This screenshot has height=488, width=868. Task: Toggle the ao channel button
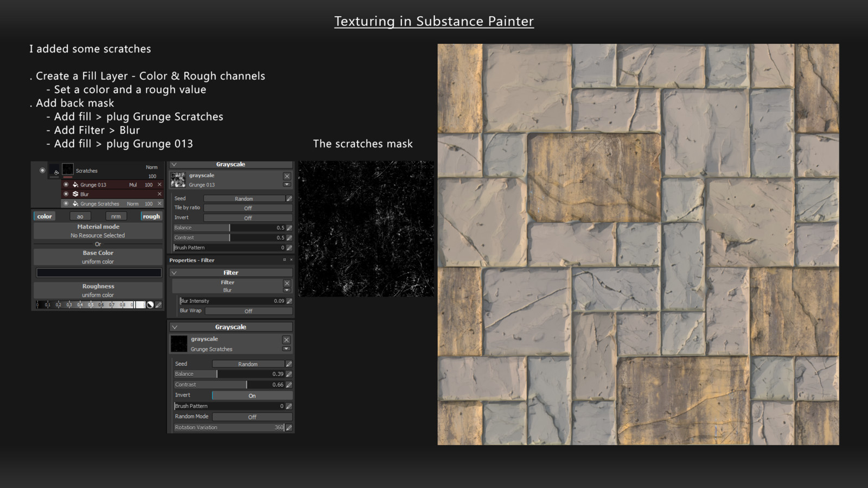(x=80, y=216)
